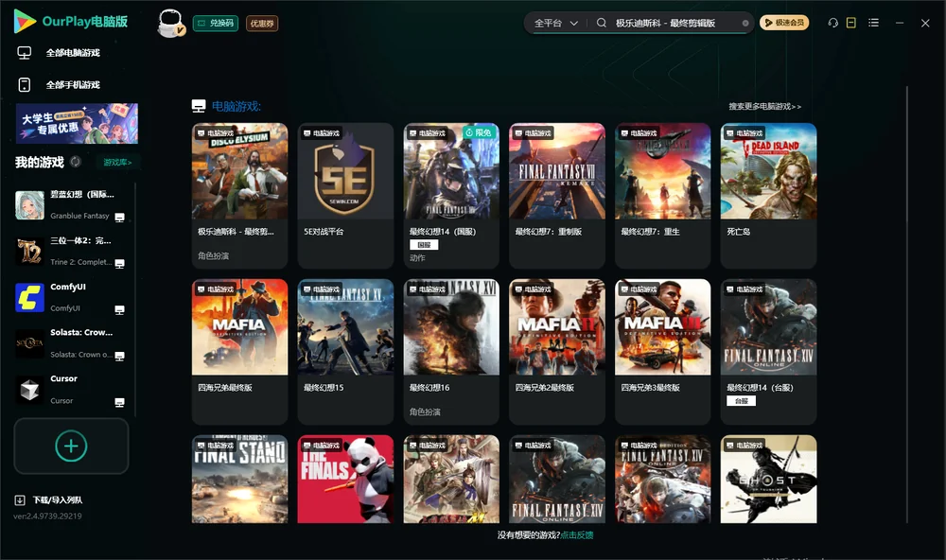Open the 5E对战平台 card
The width and height of the screenshot is (946, 560).
click(x=345, y=196)
